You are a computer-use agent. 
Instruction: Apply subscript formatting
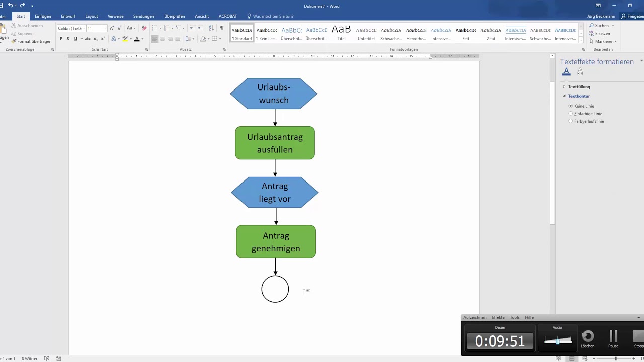96,39
